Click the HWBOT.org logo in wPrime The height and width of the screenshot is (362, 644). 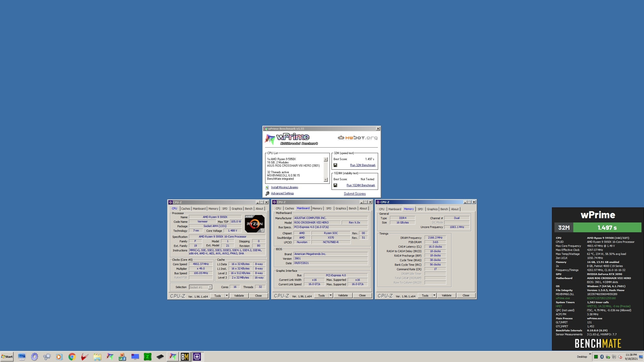click(x=357, y=138)
